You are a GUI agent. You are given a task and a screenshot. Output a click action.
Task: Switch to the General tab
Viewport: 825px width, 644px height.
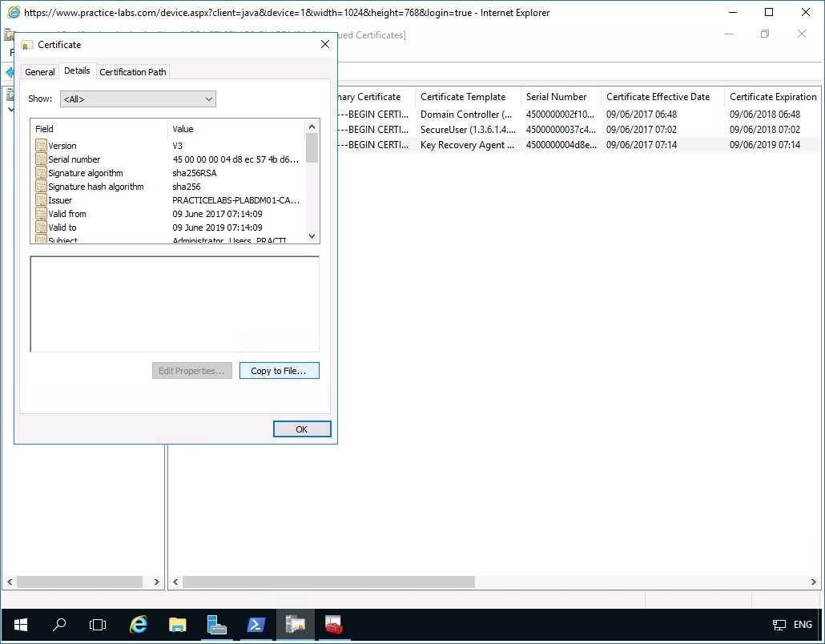point(39,71)
